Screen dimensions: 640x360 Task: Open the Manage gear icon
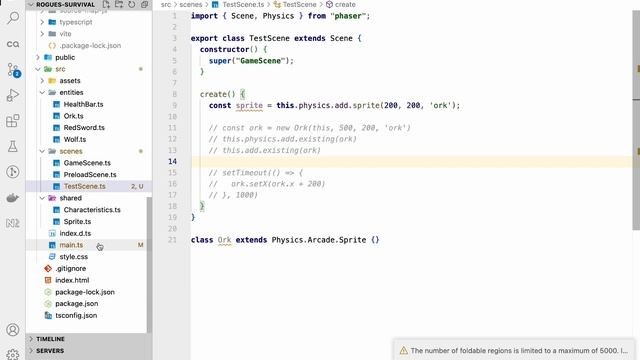pos(13,354)
